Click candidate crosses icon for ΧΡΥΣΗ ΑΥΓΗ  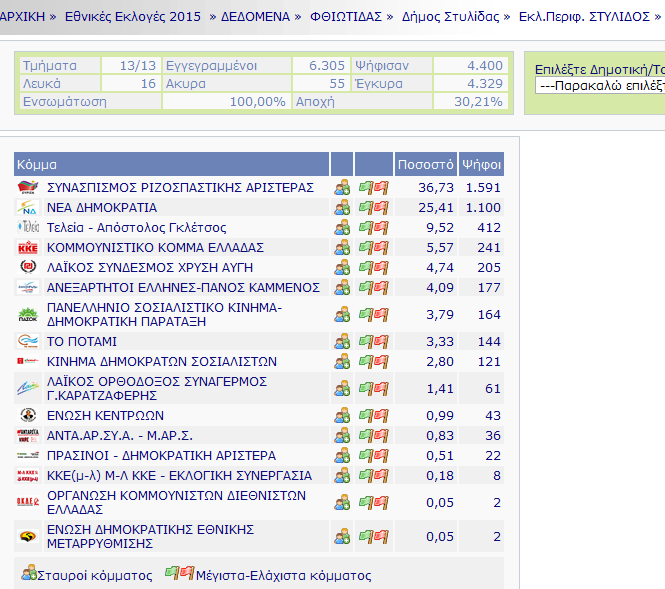(x=342, y=267)
